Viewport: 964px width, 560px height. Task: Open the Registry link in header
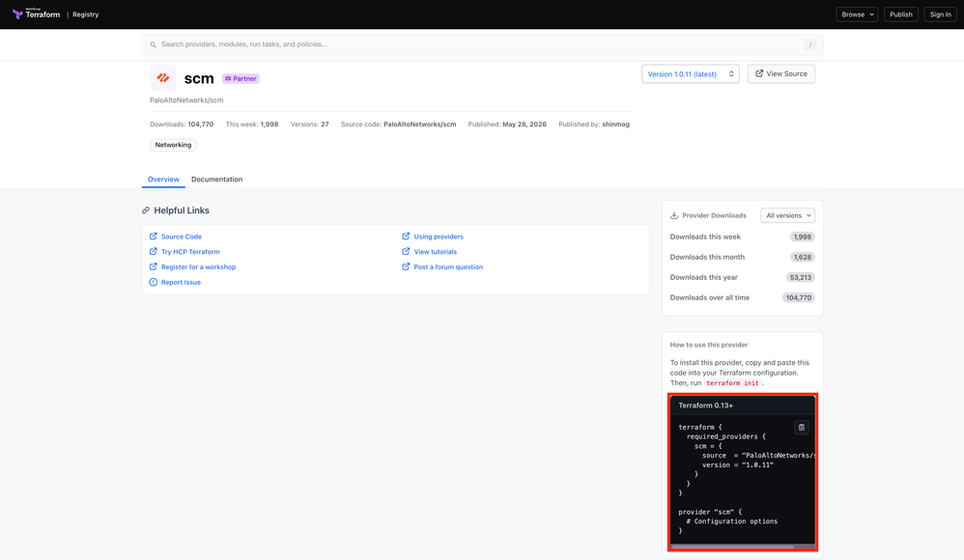pyautogui.click(x=85, y=14)
